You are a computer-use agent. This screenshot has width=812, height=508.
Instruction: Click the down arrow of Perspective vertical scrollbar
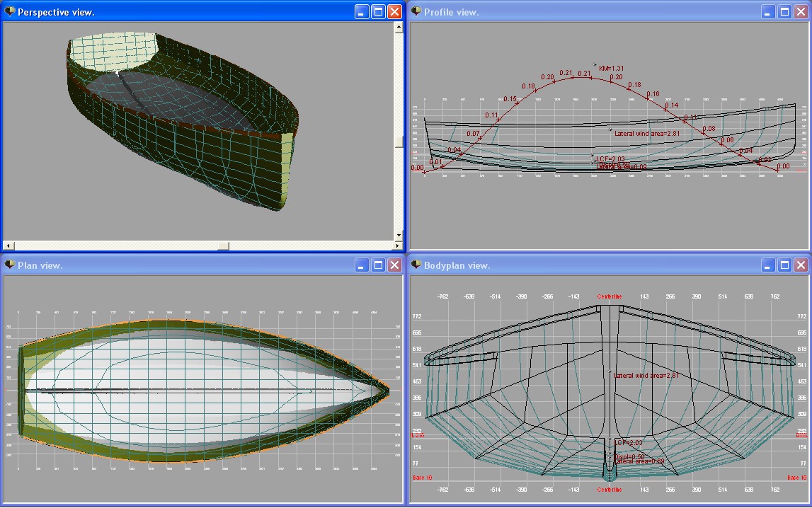[399, 235]
